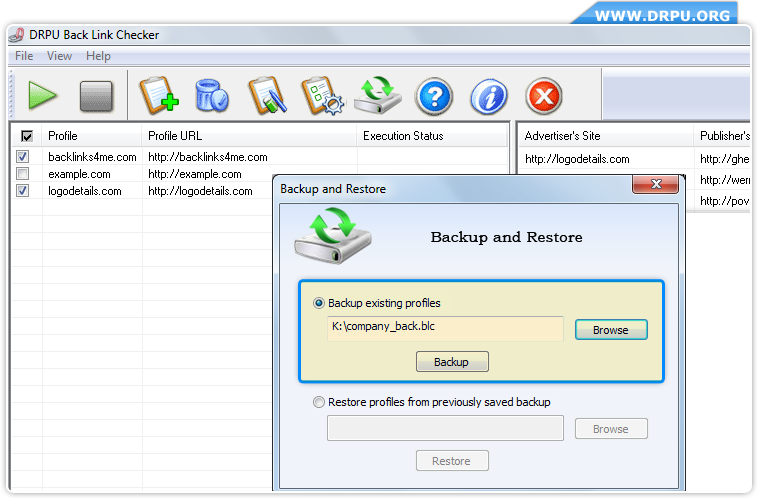Close the Backup and Restore dialog

click(656, 184)
